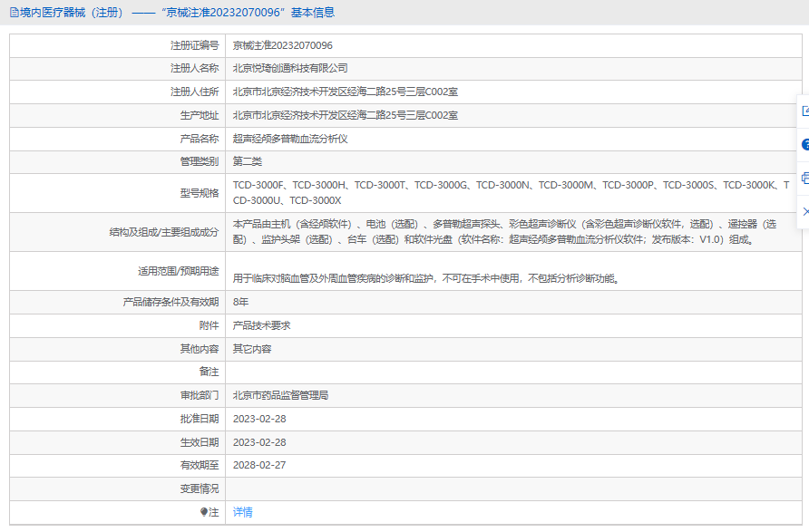Click the 有效期至 row label

pyautogui.click(x=200, y=465)
